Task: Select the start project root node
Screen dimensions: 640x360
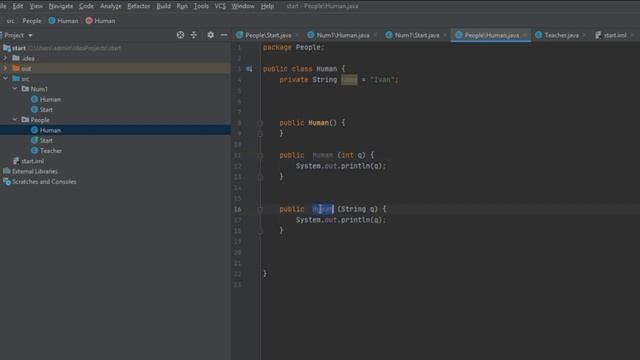Action: coord(18,48)
